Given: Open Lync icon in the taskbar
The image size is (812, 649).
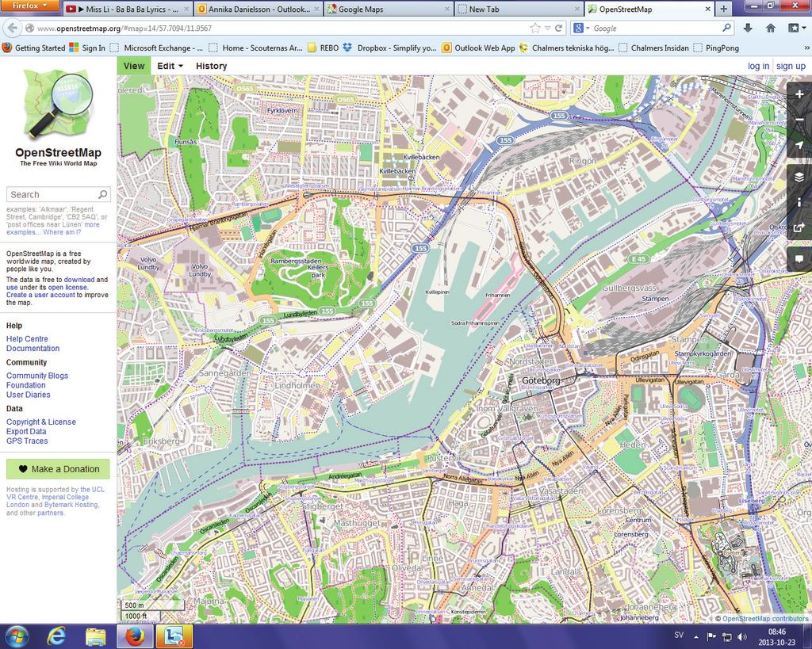Looking at the screenshot, I should pos(173,636).
